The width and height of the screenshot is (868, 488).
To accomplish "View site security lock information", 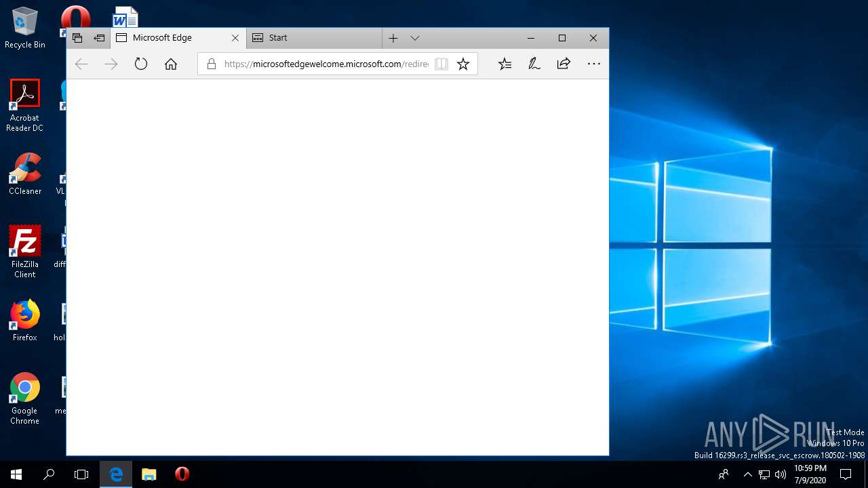I will click(x=211, y=64).
